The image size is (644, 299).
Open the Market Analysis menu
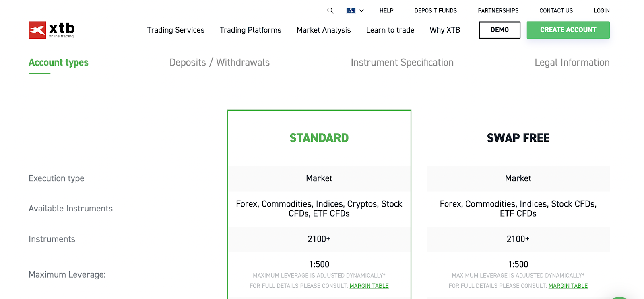pos(324,30)
